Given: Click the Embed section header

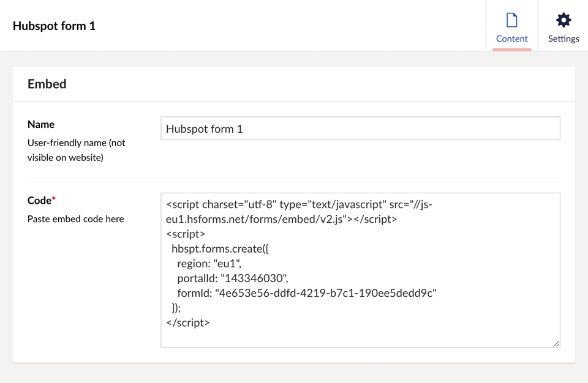Looking at the screenshot, I should coord(47,84).
